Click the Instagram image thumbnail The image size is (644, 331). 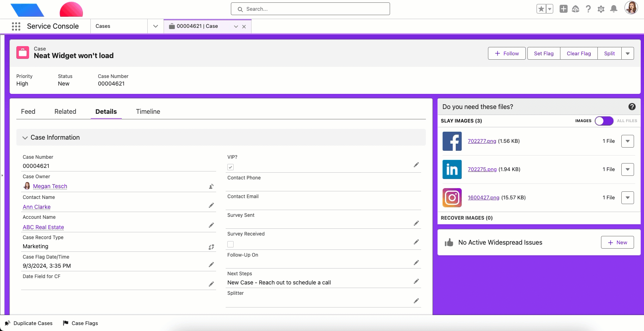click(x=452, y=198)
